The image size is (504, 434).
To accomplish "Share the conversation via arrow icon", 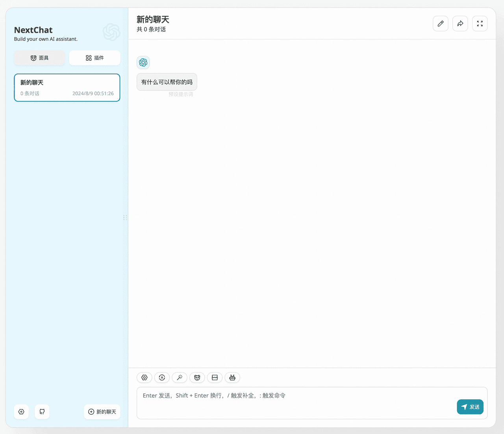I will (x=460, y=24).
